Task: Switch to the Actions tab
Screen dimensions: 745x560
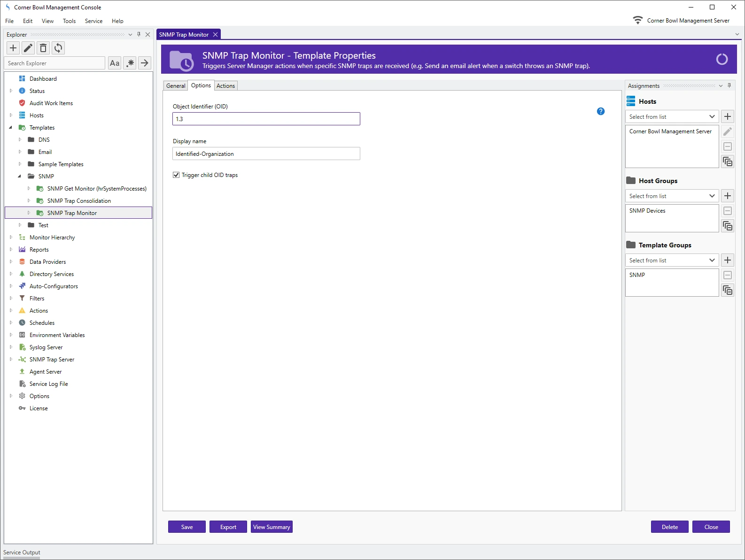Action: (225, 86)
